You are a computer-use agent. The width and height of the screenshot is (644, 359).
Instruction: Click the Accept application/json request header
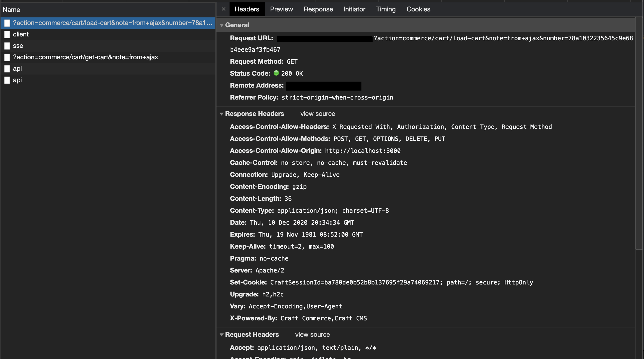point(317,348)
